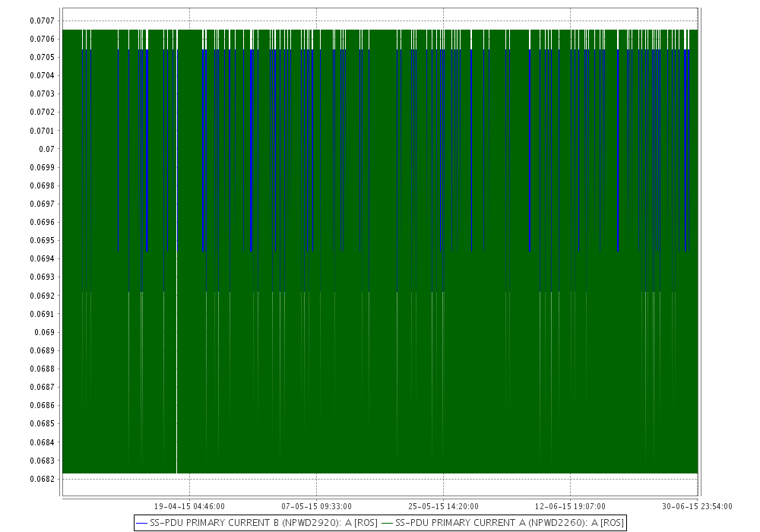Click y-axis value 0.0682

click(42, 480)
